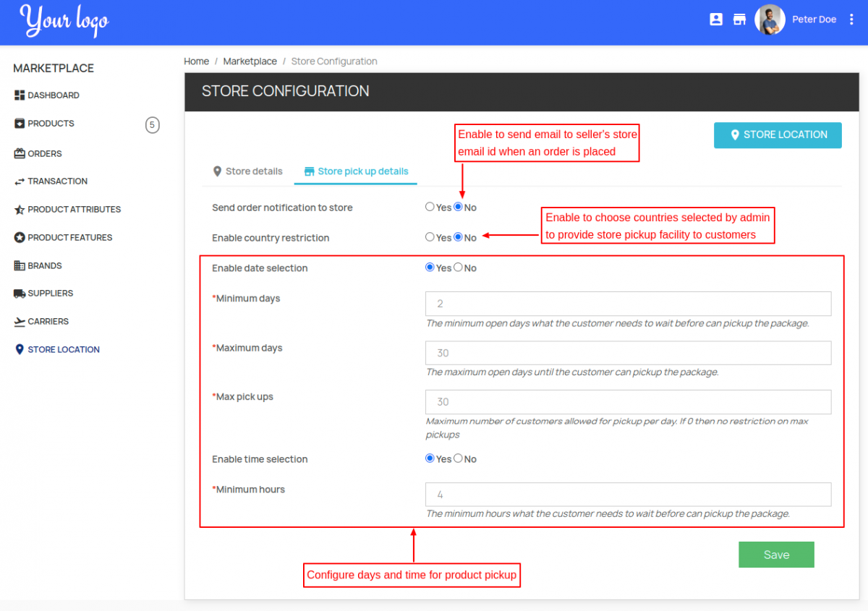
Task: Click the Transaction arrows icon
Action: [x=20, y=181]
